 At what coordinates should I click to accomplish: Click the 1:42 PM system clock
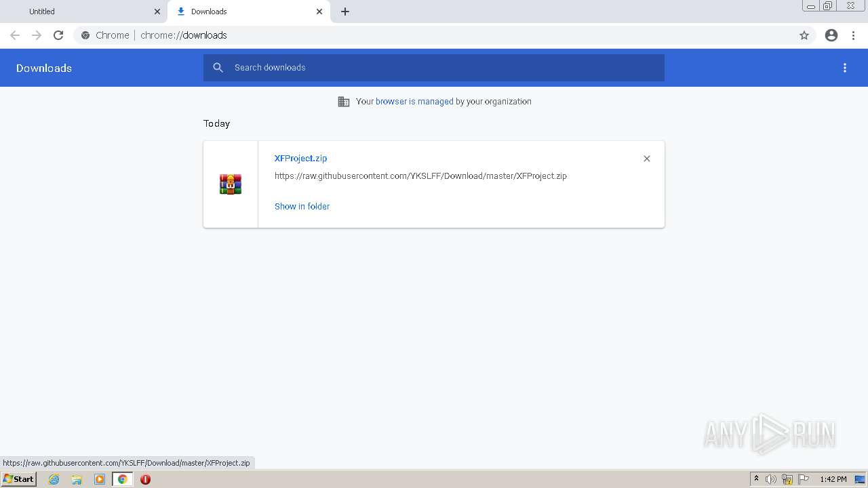click(x=833, y=479)
